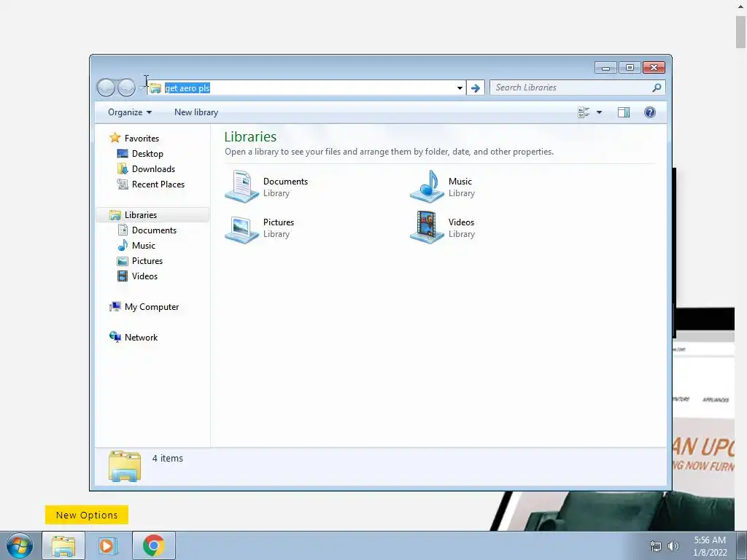This screenshot has width=747, height=560.
Task: Select the Pictures library icon
Action: point(242,228)
